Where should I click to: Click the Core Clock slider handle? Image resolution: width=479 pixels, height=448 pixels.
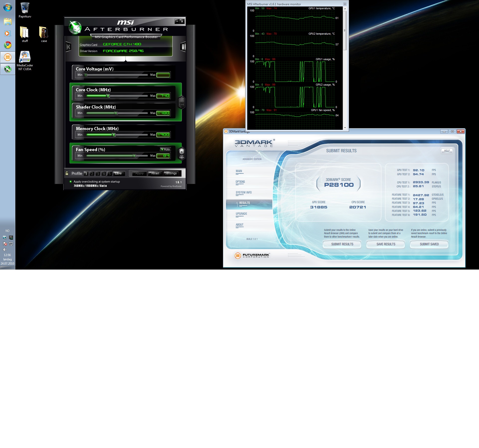(x=108, y=96)
